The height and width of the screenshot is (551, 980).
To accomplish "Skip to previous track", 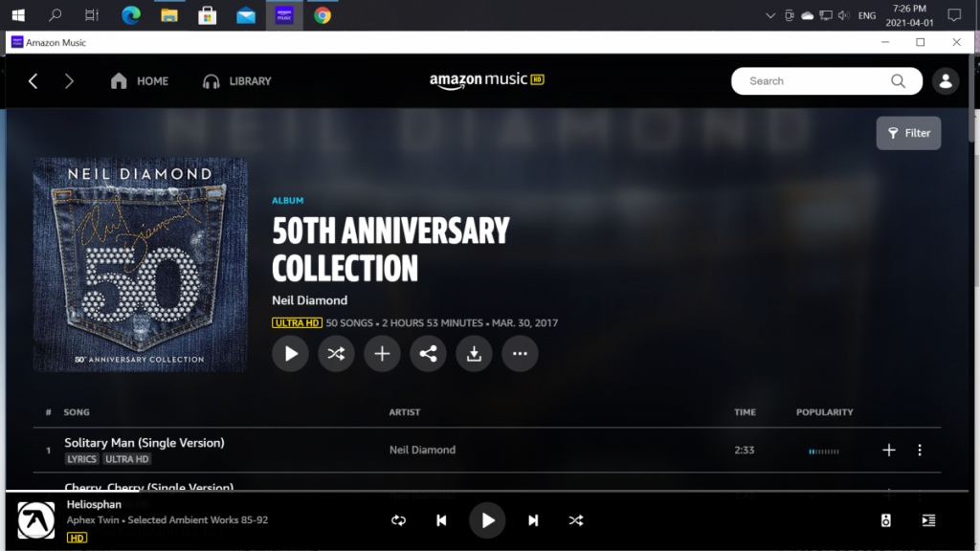I will (x=441, y=520).
